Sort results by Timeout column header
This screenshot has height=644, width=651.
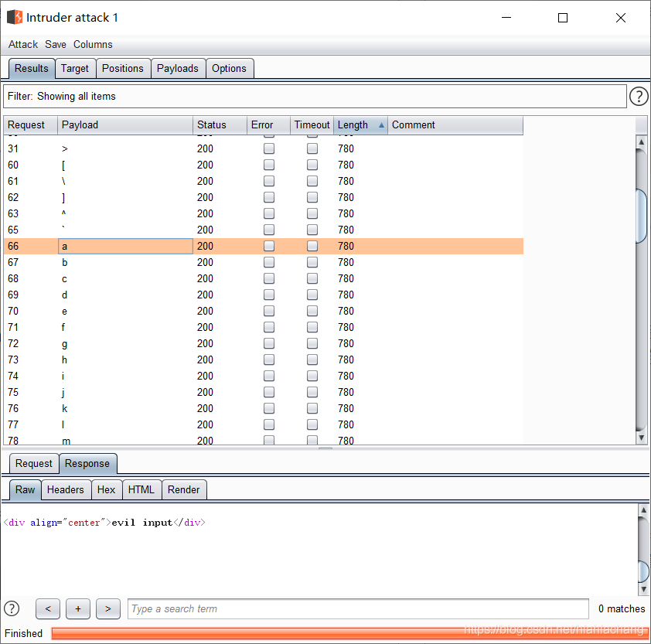click(x=312, y=125)
